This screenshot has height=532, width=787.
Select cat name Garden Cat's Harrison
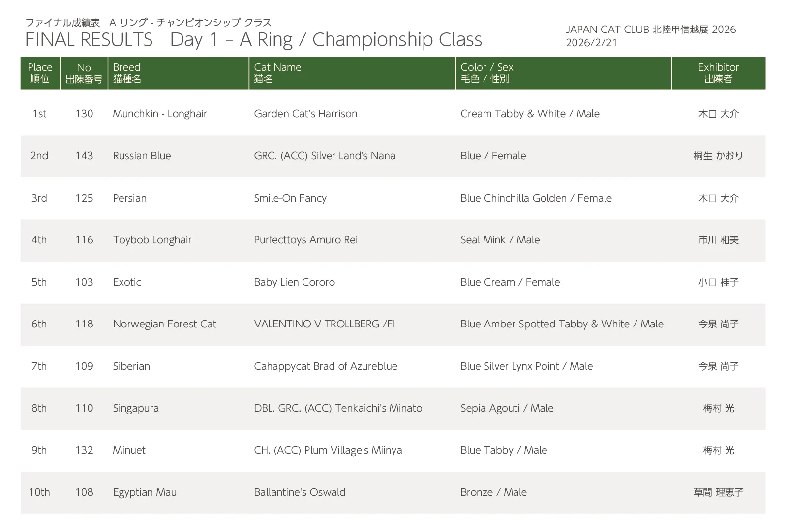[x=305, y=114]
